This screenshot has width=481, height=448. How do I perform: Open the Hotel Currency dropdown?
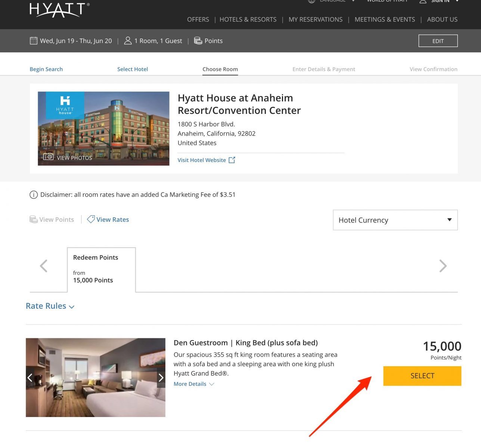pyautogui.click(x=395, y=220)
